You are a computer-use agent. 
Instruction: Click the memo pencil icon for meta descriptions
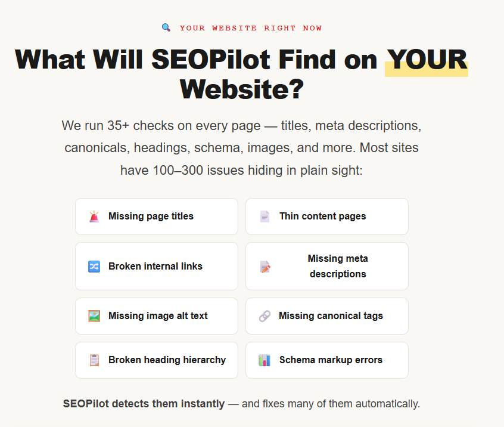click(x=265, y=267)
